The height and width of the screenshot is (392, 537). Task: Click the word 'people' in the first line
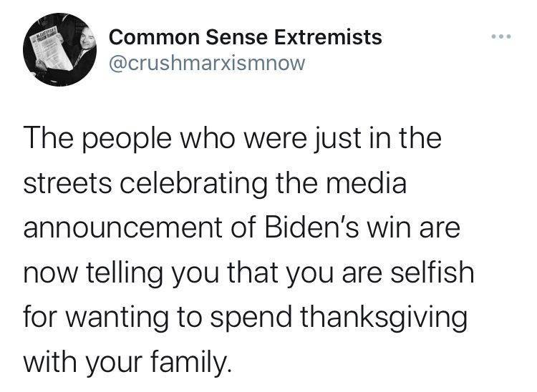[126, 139]
